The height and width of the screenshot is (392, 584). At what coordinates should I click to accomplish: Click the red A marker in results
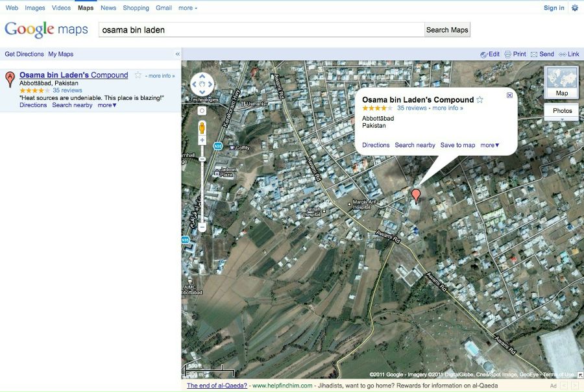[10, 79]
